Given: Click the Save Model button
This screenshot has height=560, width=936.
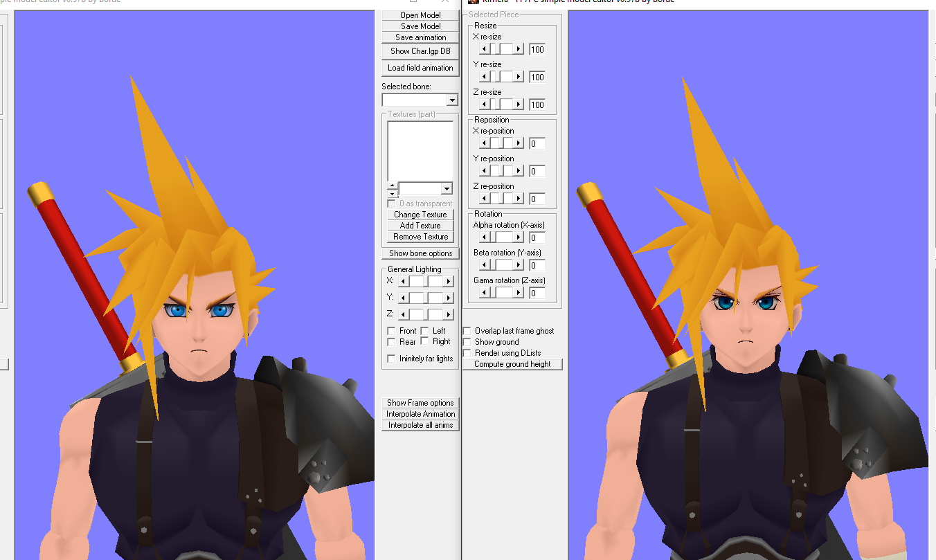Looking at the screenshot, I should [420, 26].
